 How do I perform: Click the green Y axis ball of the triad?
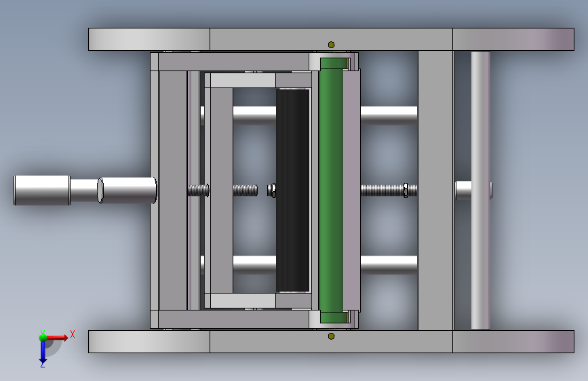pyautogui.click(x=43, y=337)
